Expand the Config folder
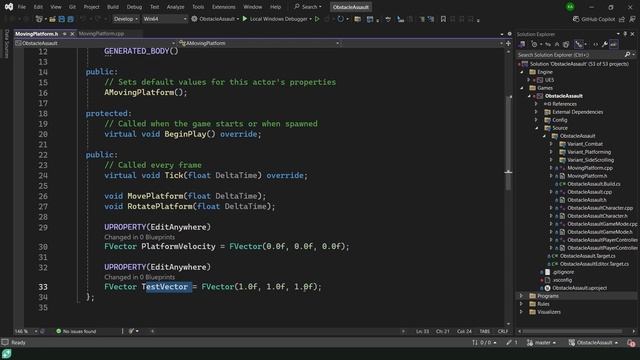 pyautogui.click(x=536, y=120)
